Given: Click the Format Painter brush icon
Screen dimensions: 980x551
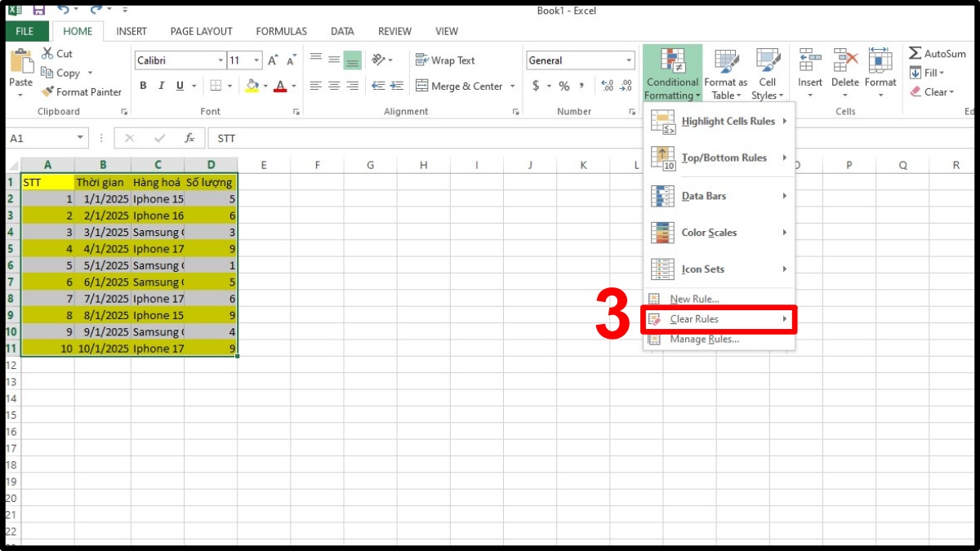Looking at the screenshot, I should [47, 92].
